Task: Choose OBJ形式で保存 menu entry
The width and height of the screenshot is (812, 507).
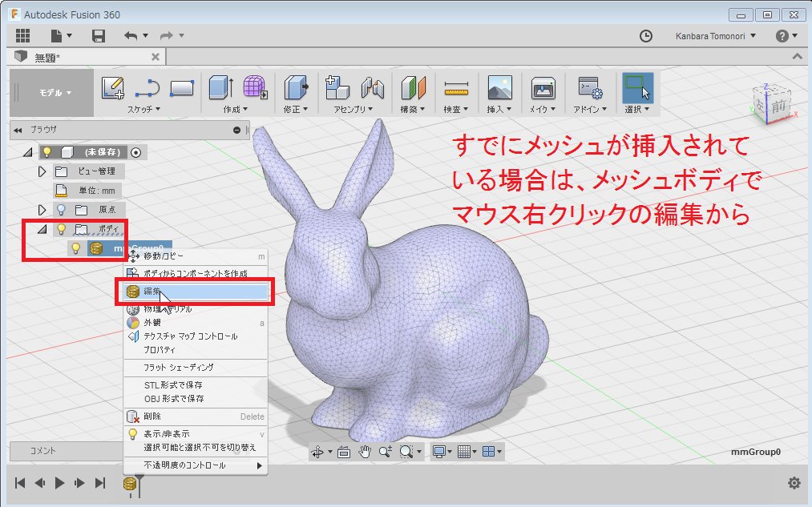Action: pyautogui.click(x=196, y=398)
